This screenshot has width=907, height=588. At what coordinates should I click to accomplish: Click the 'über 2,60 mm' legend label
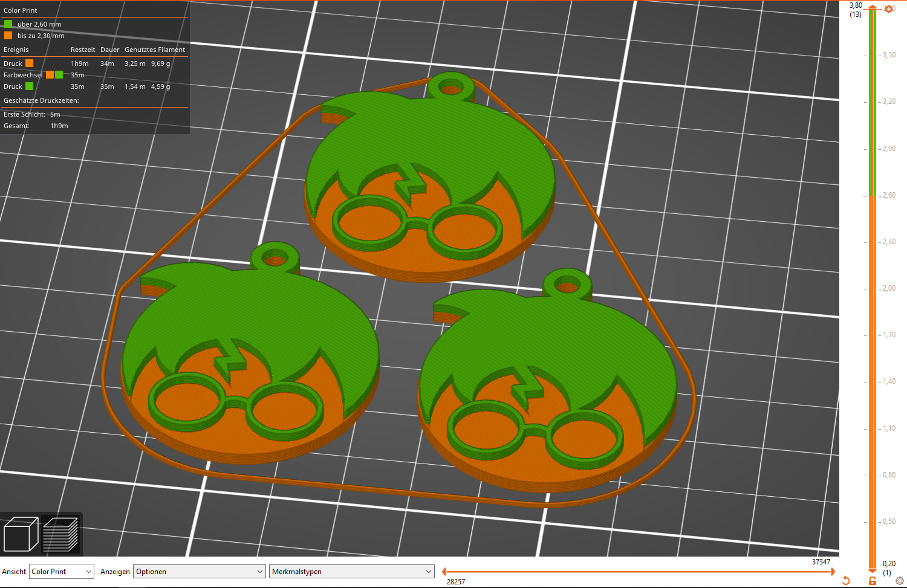click(39, 24)
